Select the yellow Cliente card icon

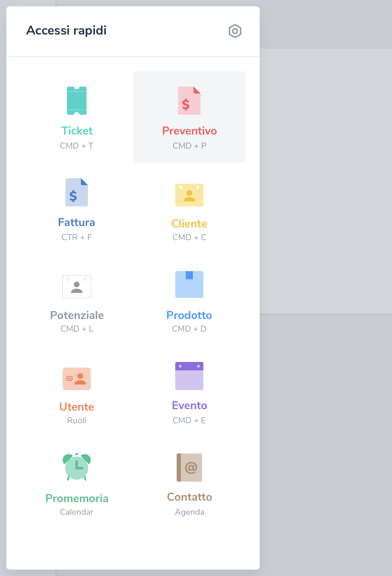pyautogui.click(x=189, y=195)
